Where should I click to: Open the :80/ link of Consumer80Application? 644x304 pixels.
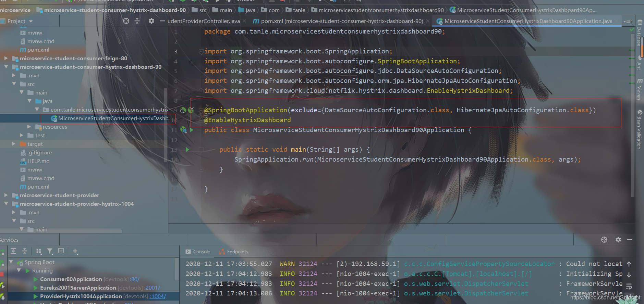(x=135, y=279)
